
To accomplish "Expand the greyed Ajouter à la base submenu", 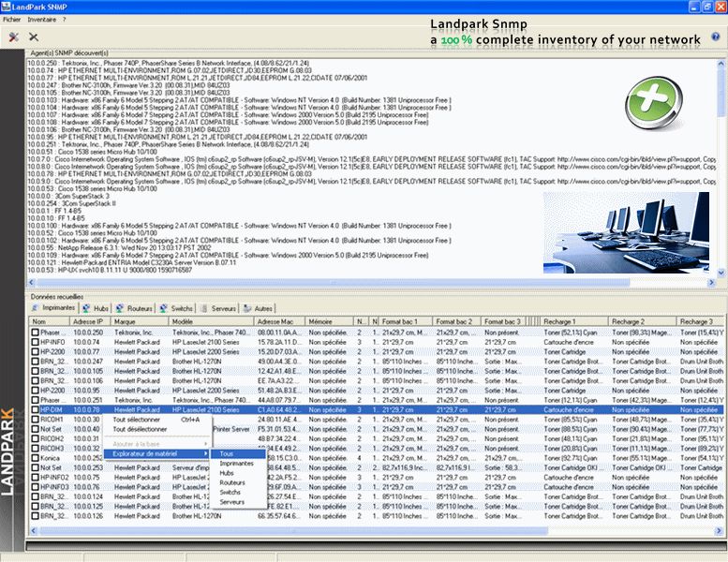I will [156, 444].
